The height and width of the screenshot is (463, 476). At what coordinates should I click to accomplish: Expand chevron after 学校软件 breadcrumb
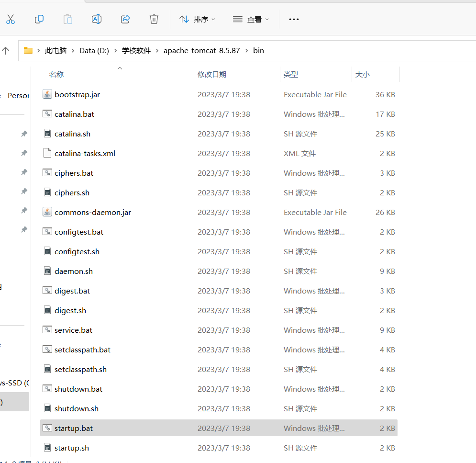coord(157,51)
